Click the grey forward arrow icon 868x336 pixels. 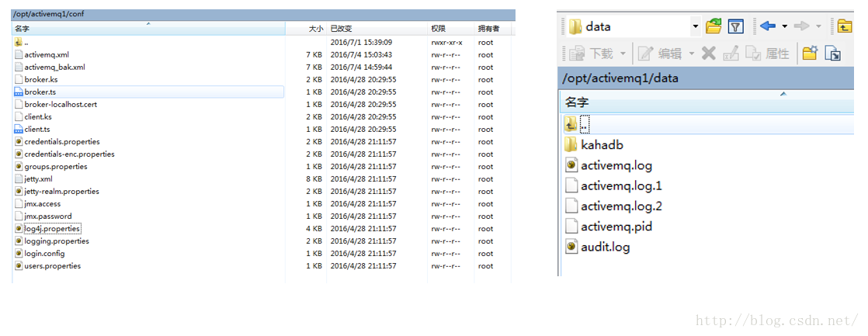(x=801, y=26)
